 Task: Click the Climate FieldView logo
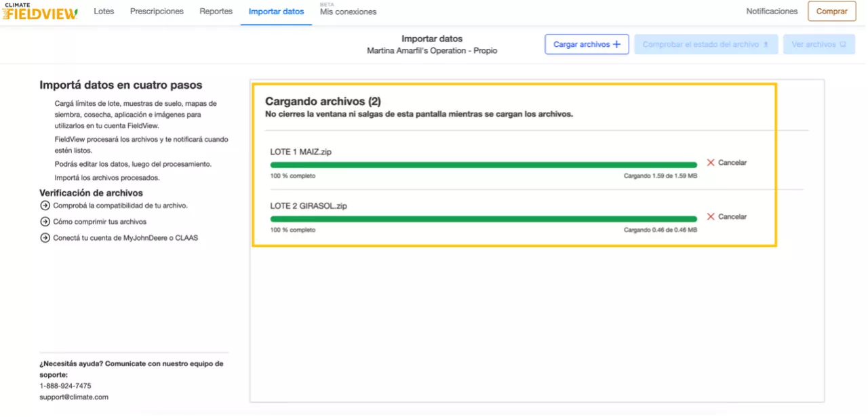39,12
